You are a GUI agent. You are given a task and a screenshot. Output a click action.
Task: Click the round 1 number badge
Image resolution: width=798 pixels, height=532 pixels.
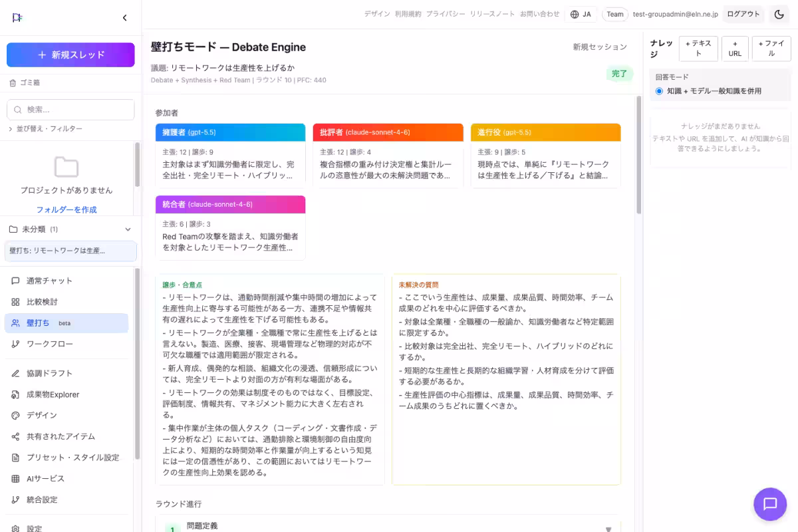pos(172,529)
